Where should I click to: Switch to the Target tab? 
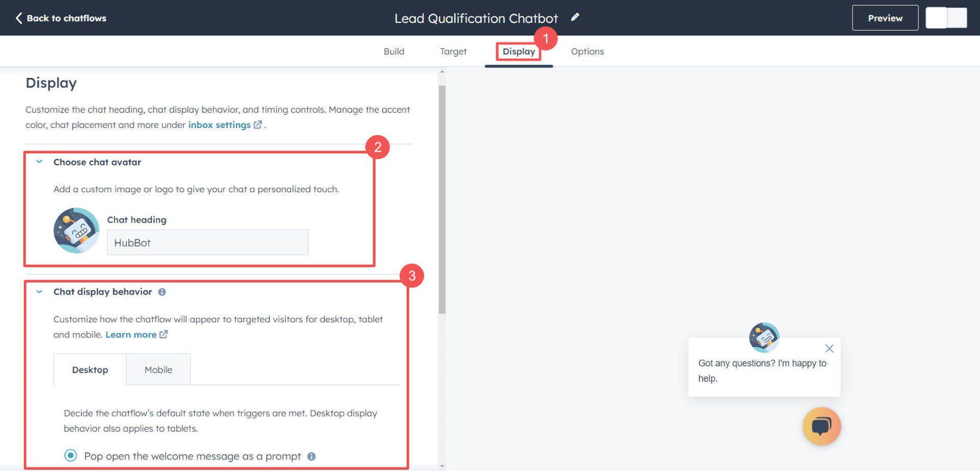[x=453, y=51]
